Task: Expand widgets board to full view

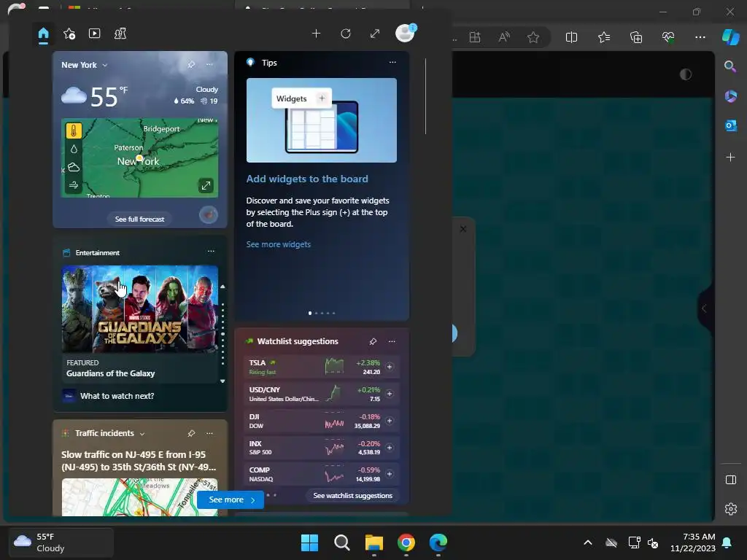Action: 375,34
